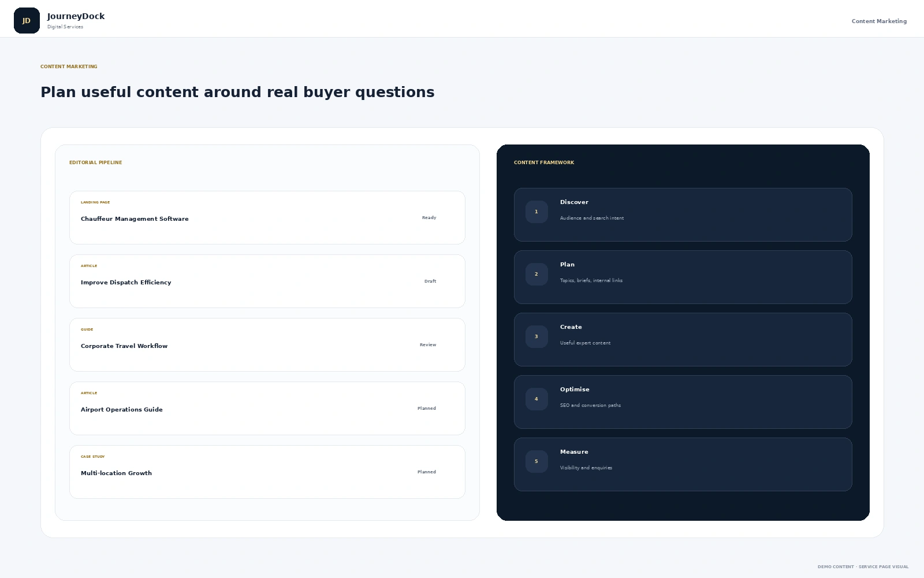
Task: Click the Review status label
Action: point(428,345)
